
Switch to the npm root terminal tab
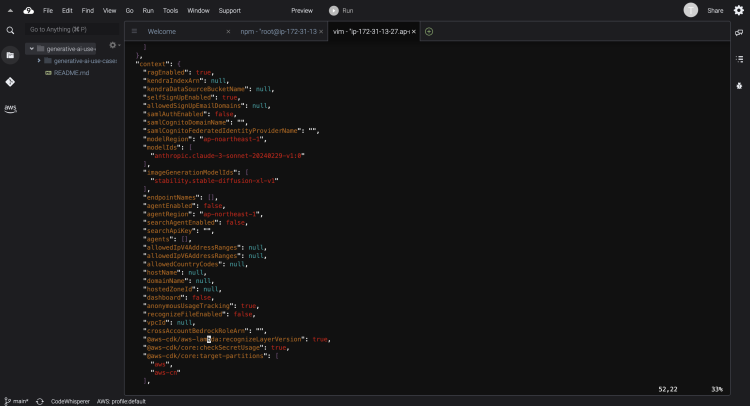point(278,32)
